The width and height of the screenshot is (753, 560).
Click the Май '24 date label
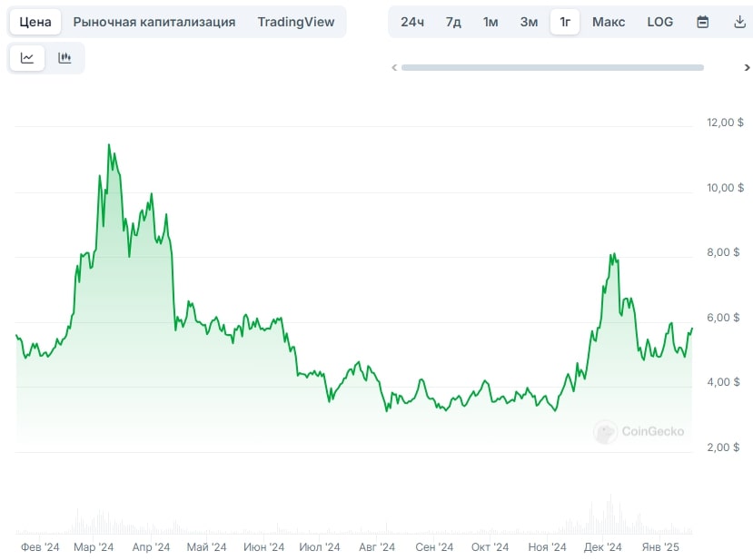(x=206, y=547)
